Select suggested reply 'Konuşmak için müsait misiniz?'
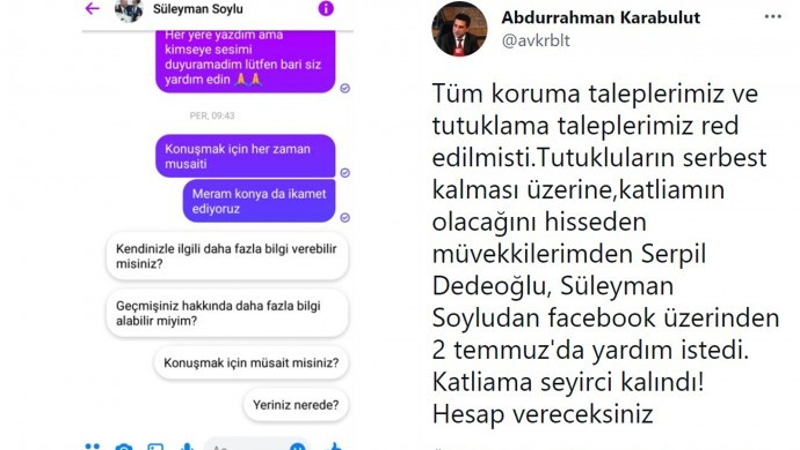This screenshot has width=800, height=450. pos(251,363)
